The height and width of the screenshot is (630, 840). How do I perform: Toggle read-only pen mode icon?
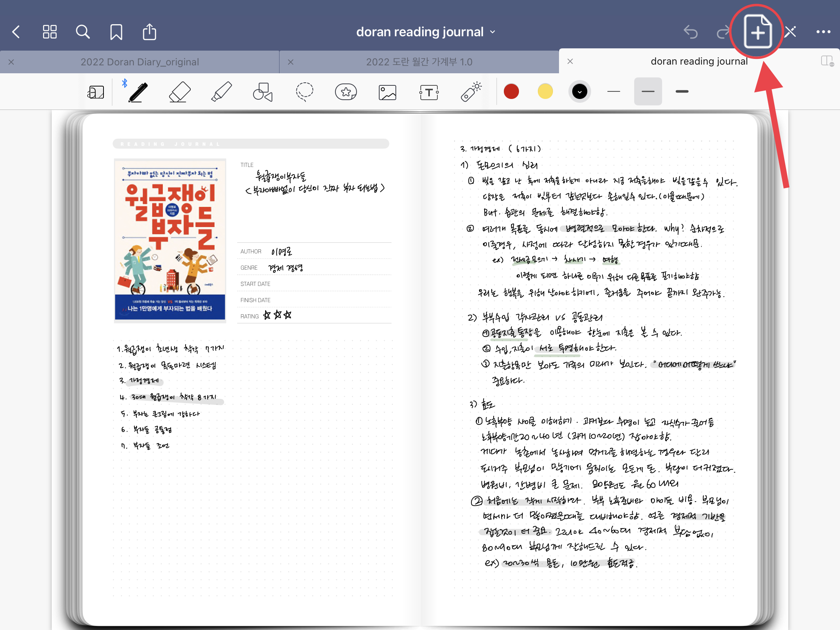(x=791, y=32)
